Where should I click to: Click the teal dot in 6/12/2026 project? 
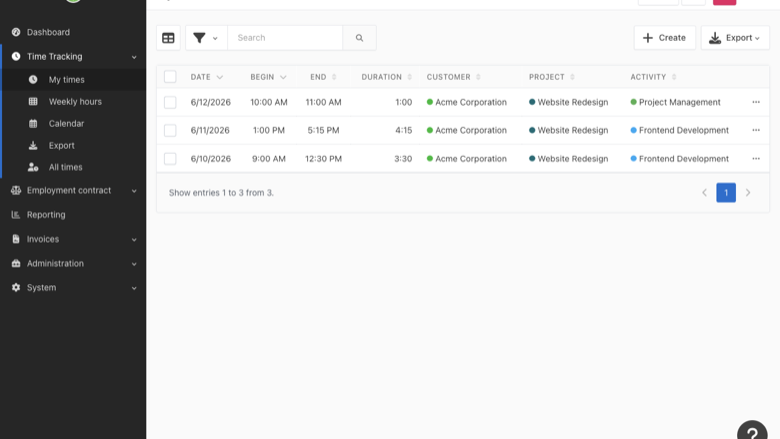tap(532, 102)
